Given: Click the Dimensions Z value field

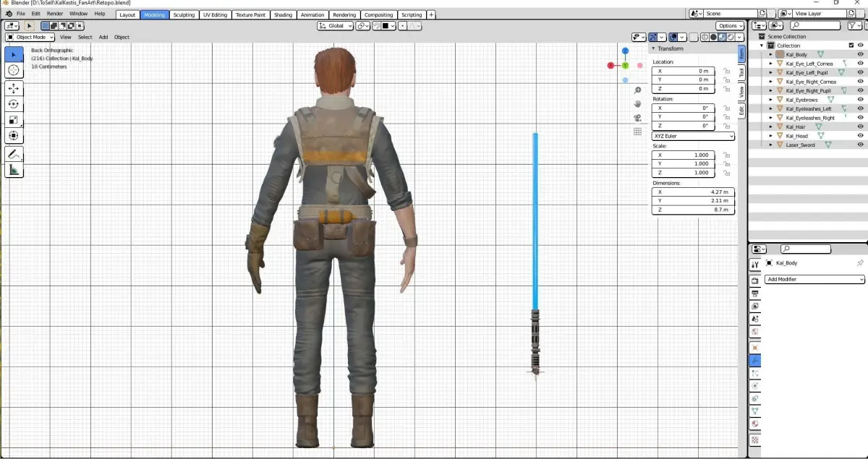Looking at the screenshot, I should click(x=694, y=210).
